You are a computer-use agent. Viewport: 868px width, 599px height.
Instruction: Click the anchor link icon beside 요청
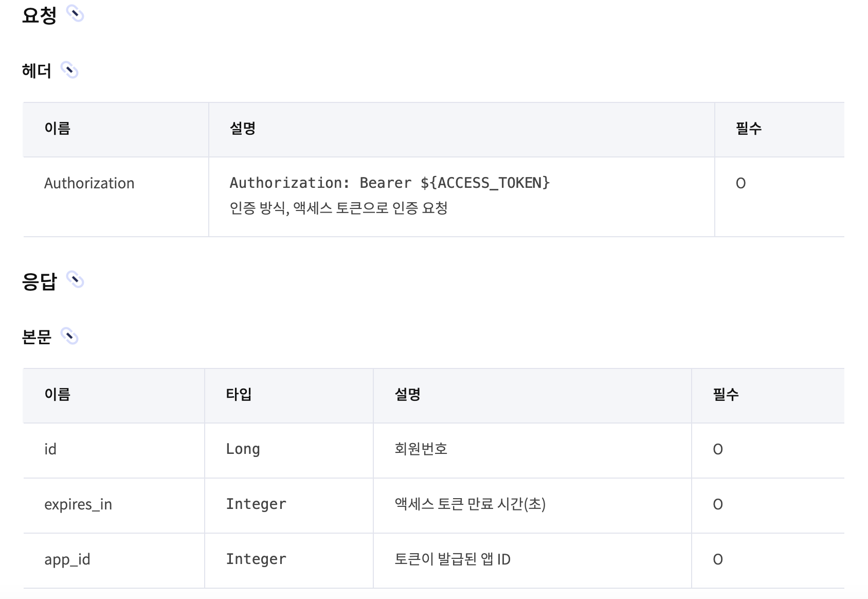pos(75,14)
